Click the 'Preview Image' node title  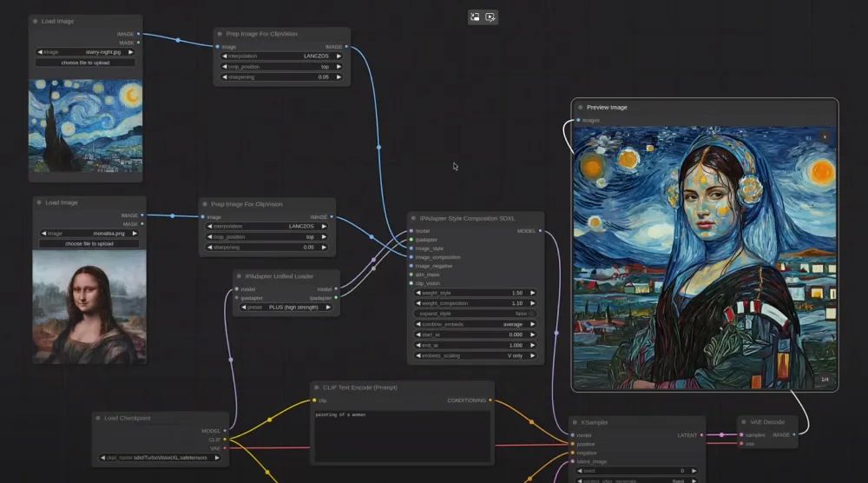607,108
